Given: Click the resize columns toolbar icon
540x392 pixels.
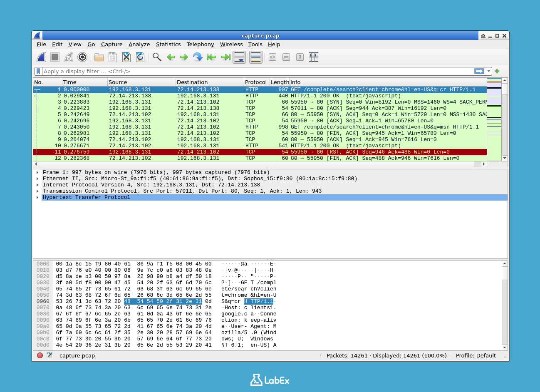Looking at the screenshot, I should (x=314, y=57).
